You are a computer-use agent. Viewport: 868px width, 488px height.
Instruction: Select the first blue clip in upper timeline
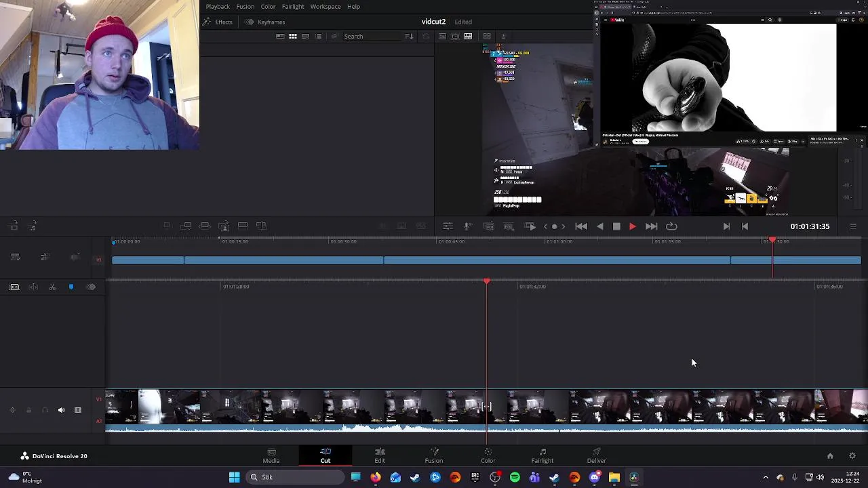[x=148, y=260]
